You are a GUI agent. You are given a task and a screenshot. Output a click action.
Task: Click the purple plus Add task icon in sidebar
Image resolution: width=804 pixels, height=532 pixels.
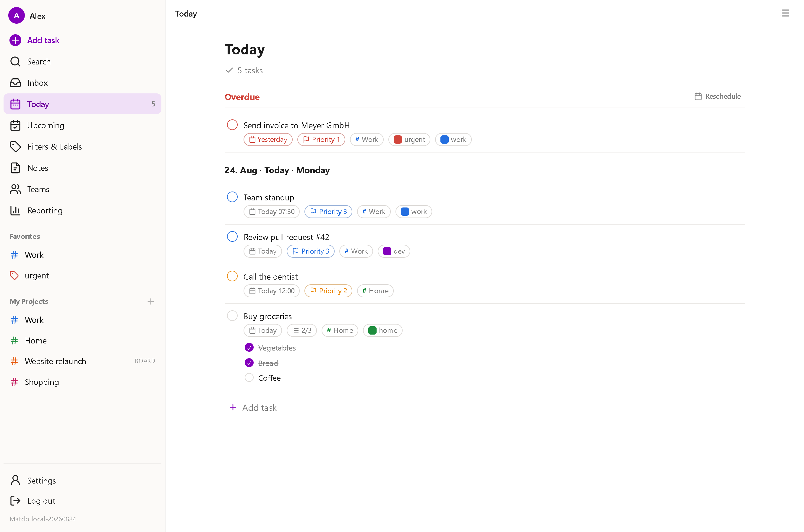(x=15, y=40)
